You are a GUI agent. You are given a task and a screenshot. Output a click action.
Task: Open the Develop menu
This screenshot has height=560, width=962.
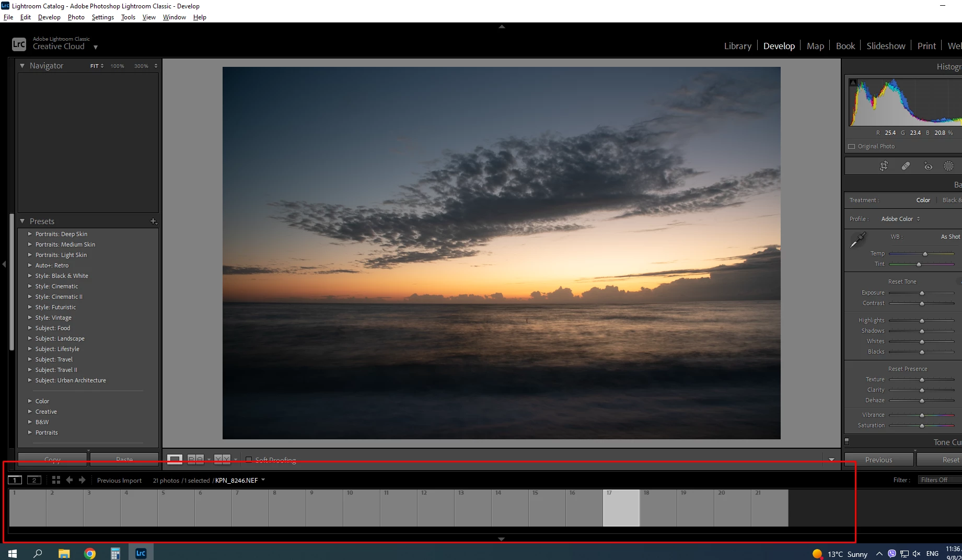pos(49,17)
